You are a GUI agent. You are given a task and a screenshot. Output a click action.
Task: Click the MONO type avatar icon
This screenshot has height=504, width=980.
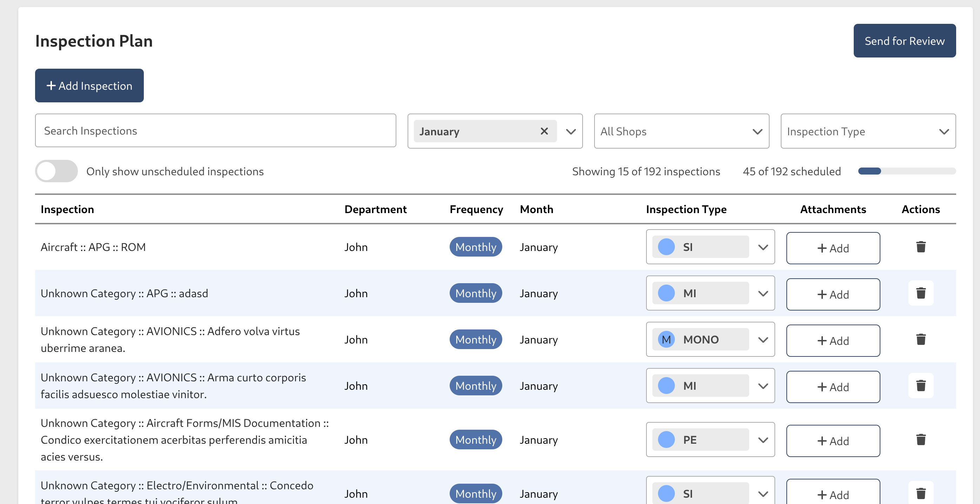666,339
